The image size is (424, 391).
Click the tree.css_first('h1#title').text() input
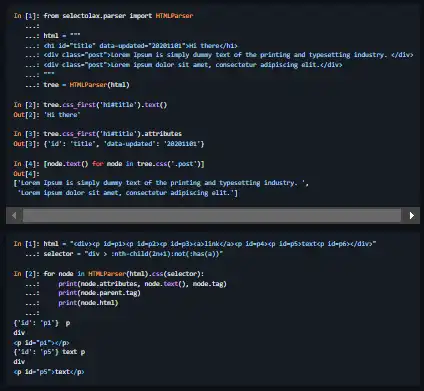[105, 105]
